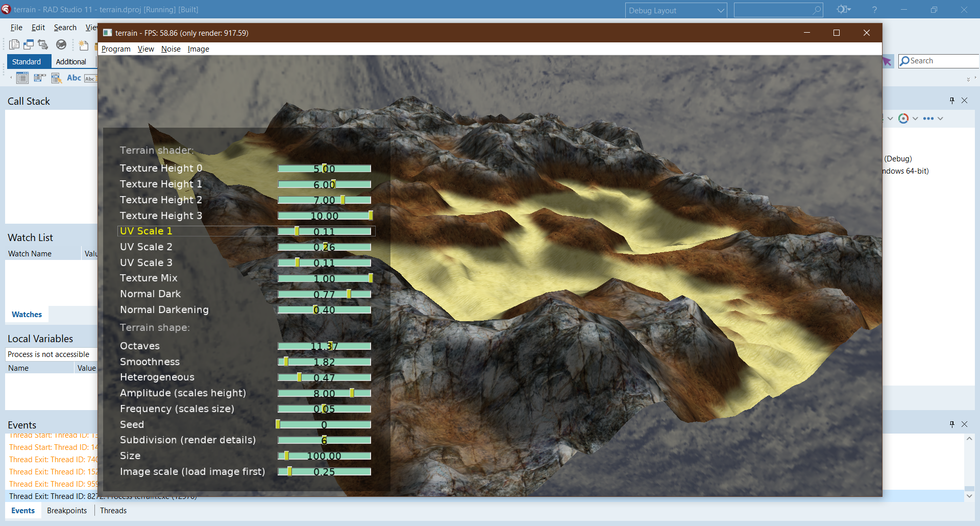Open a new item with the New file icon

click(83, 45)
